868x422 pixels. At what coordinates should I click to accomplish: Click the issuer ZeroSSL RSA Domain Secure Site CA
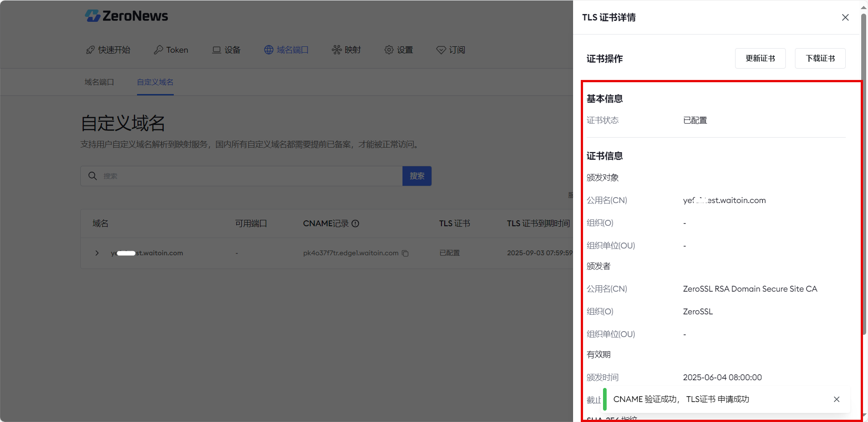pyautogui.click(x=750, y=289)
